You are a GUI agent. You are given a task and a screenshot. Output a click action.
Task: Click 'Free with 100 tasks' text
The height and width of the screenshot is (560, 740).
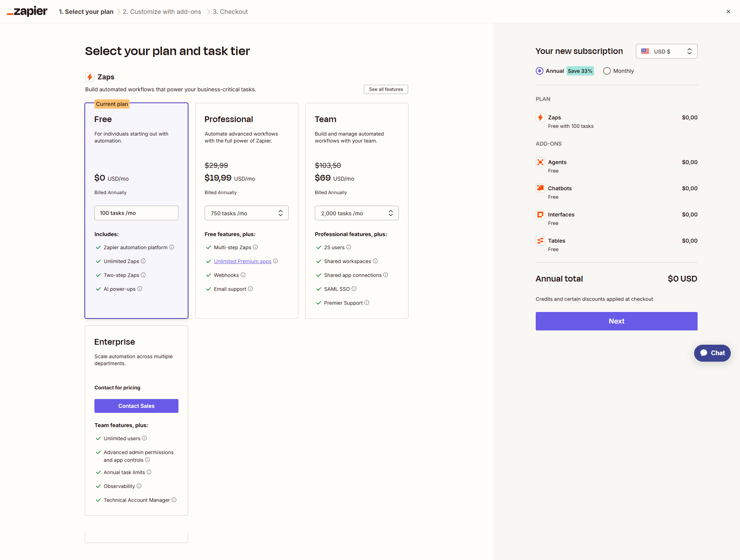[571, 126]
